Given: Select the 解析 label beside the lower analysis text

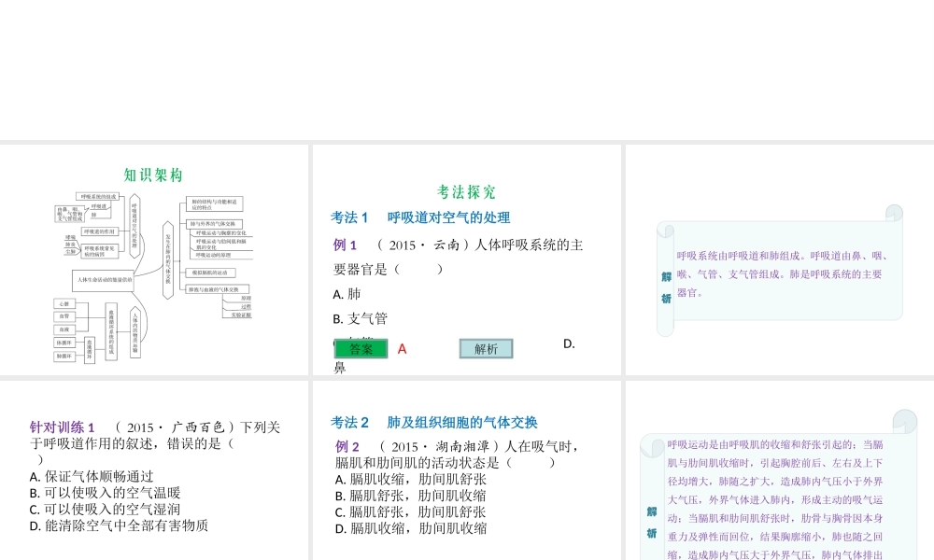Looking at the screenshot, I should pos(651,522).
